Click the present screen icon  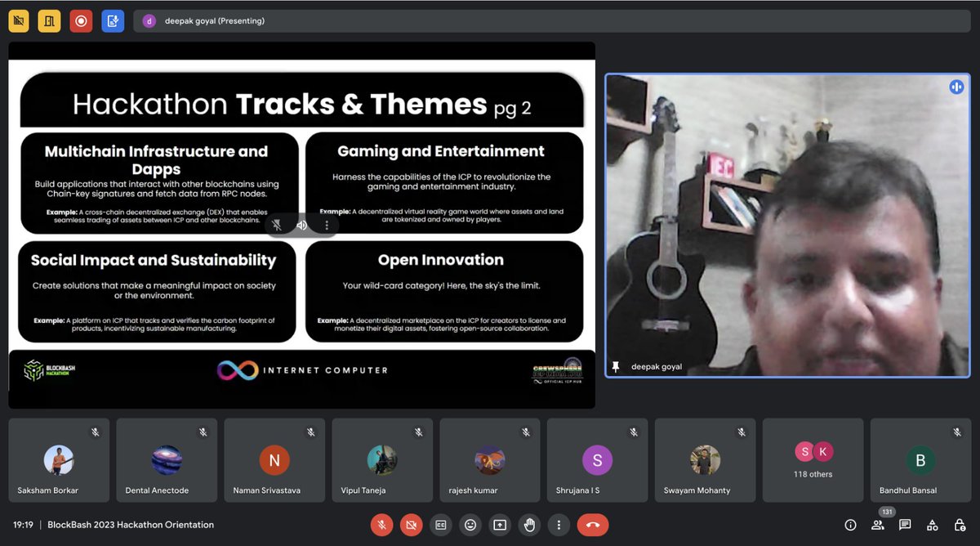(500, 525)
